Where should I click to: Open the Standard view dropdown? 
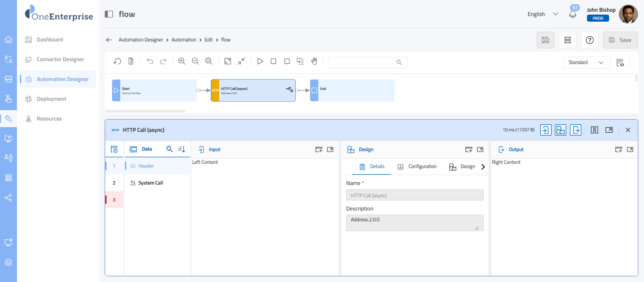tap(586, 62)
